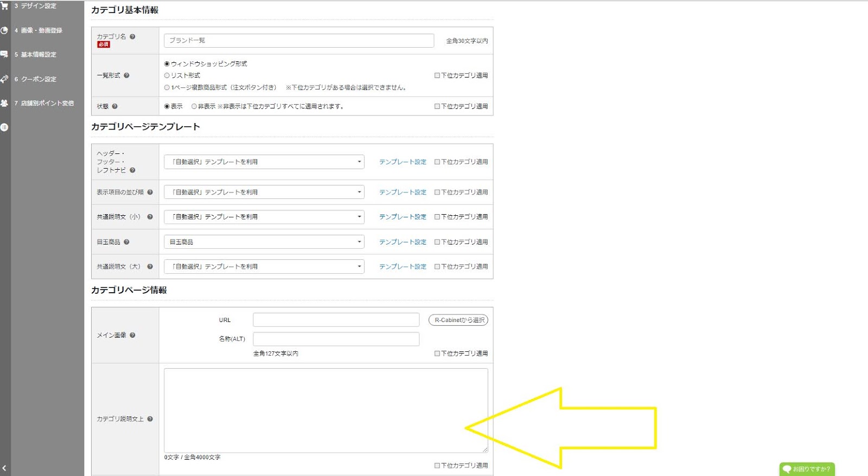Open help icon next to カテゴリ名
868x476 pixels.
tap(132, 37)
